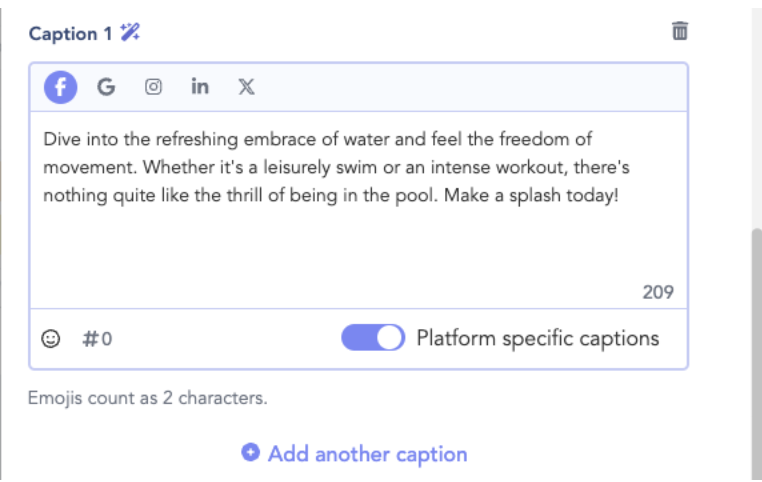Switch to the LinkedIn platform icon
Screen dimensions: 762x482
point(200,87)
